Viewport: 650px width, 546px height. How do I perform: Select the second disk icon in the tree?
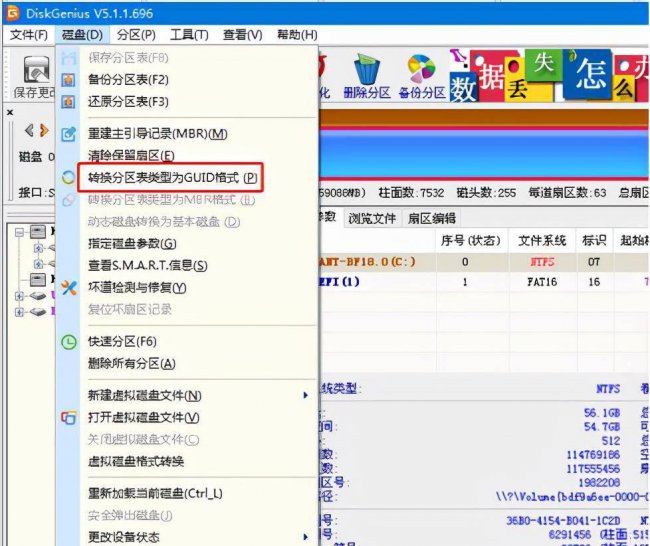click(x=38, y=279)
